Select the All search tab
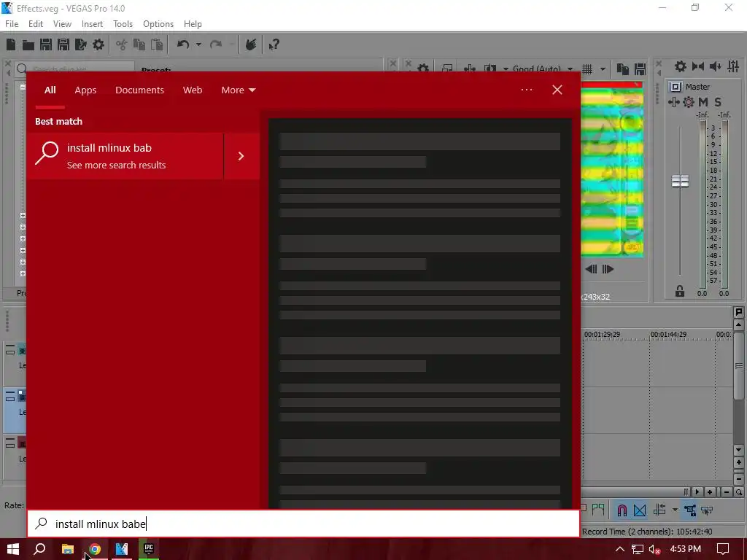The image size is (747, 560). pyautogui.click(x=50, y=90)
